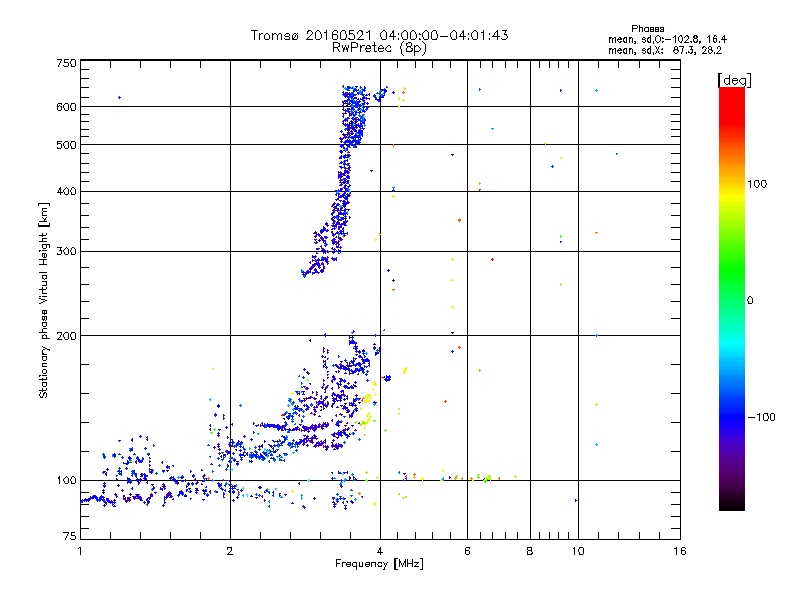Click the 'RwPretec (8p)' subtitle
This screenshot has height=600, width=800.
tap(379, 48)
